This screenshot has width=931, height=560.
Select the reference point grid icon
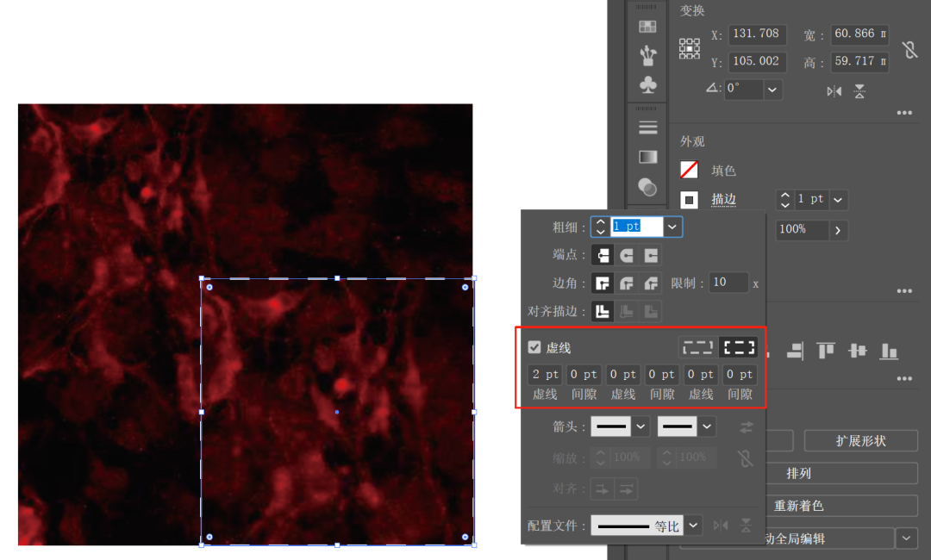pos(690,48)
